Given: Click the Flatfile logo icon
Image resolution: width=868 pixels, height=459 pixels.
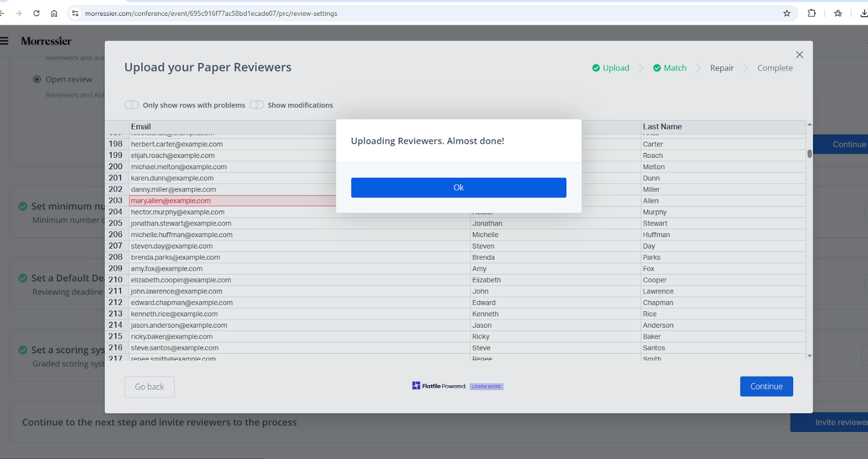Looking at the screenshot, I should (416, 386).
